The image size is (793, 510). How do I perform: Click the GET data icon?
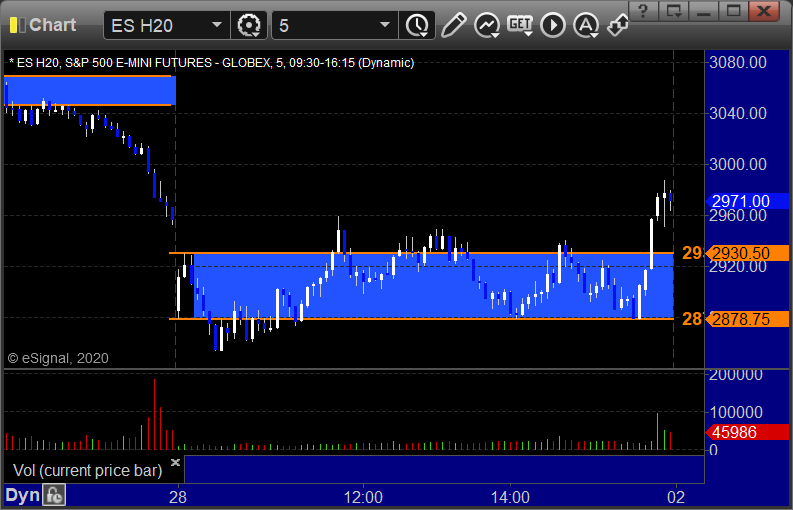point(520,25)
